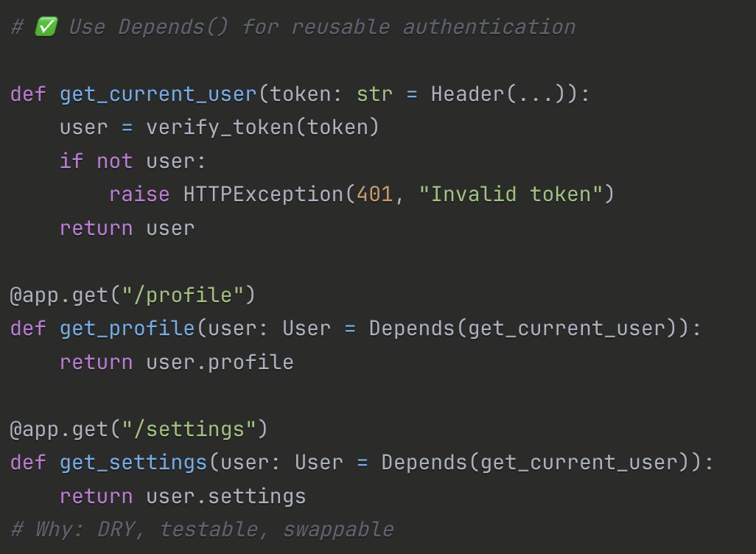Click "verify_token" in the user assignment line
Screen dimensions: 756x554
click(x=220, y=127)
